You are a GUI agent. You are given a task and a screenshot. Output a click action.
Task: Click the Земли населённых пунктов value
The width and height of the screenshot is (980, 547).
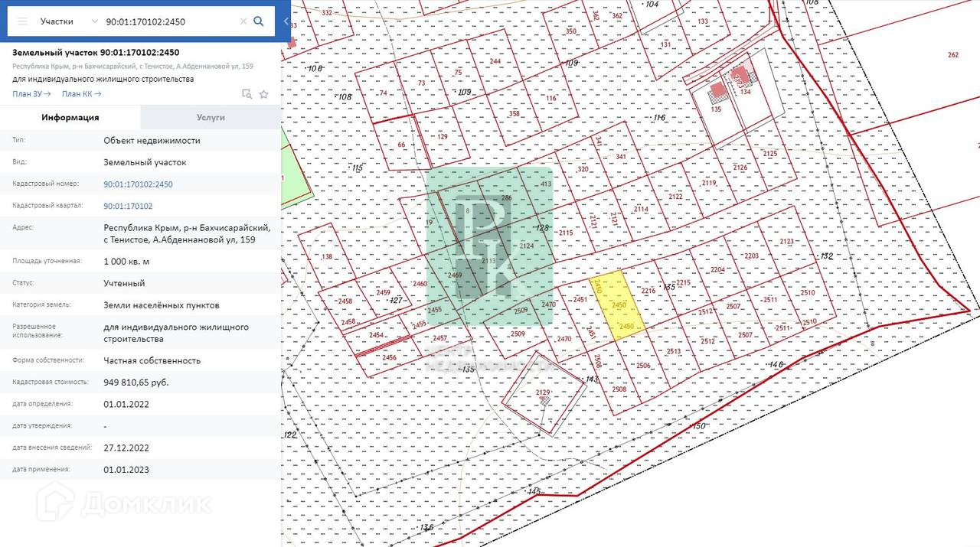tap(162, 305)
